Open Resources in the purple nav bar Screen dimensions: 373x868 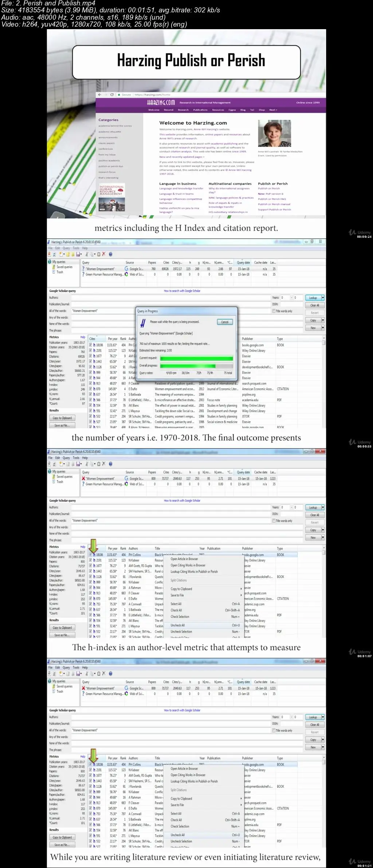click(x=218, y=110)
